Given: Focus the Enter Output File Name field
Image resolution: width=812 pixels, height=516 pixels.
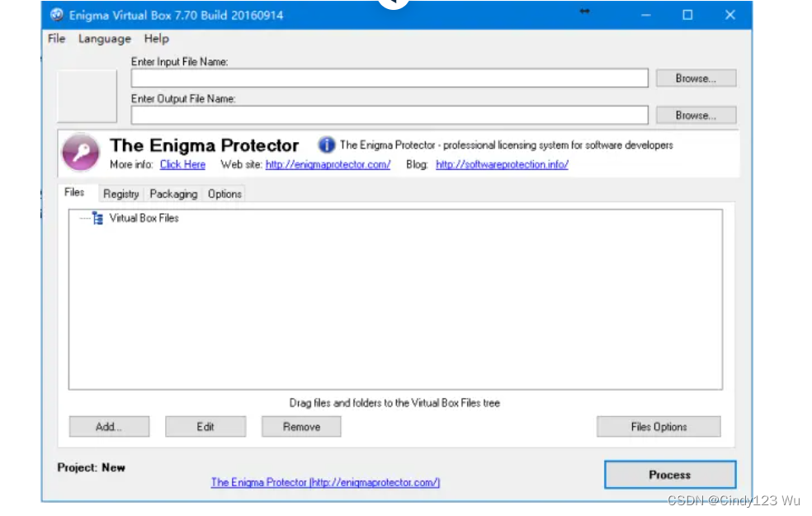Looking at the screenshot, I should pyautogui.click(x=389, y=115).
